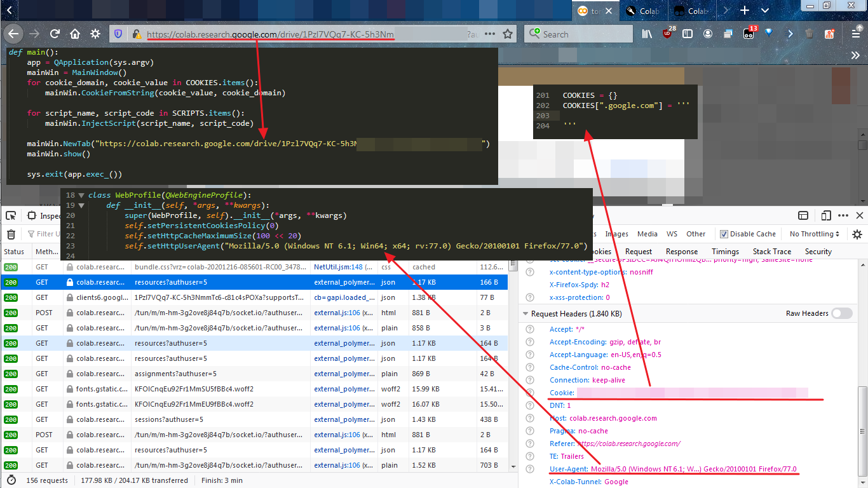Viewport: 868px width, 488px height.
Task: Open the No Throttling dropdown
Action: [815, 234]
